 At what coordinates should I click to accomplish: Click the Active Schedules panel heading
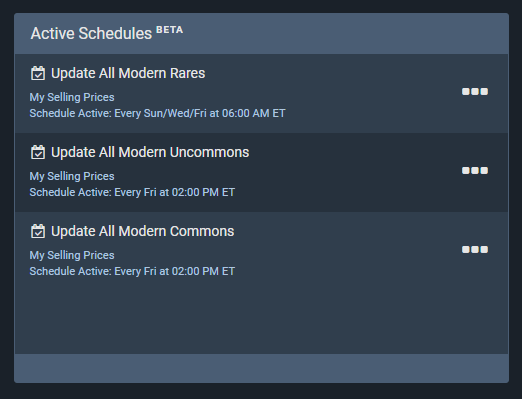pos(91,34)
